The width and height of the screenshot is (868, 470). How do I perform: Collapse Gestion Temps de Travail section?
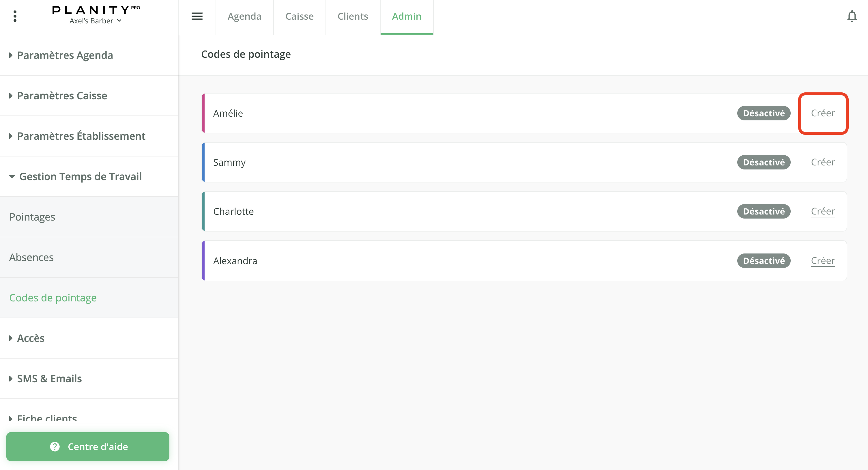coord(80,176)
